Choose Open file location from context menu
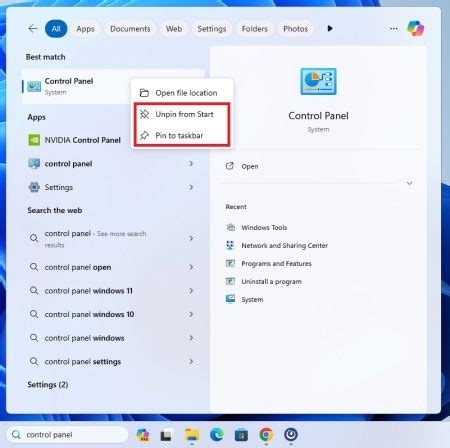The image size is (450, 448). click(x=182, y=93)
